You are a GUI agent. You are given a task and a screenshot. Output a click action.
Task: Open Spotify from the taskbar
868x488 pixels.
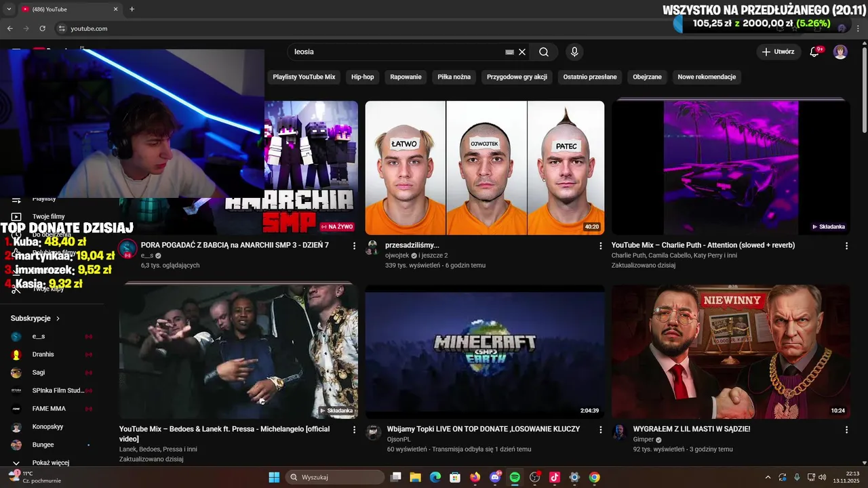click(515, 477)
